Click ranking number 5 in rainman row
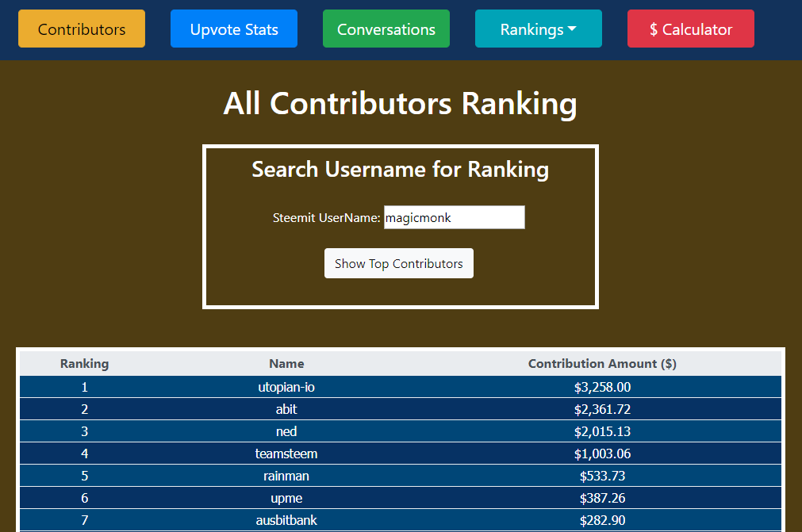802x532 pixels. pyautogui.click(x=84, y=476)
